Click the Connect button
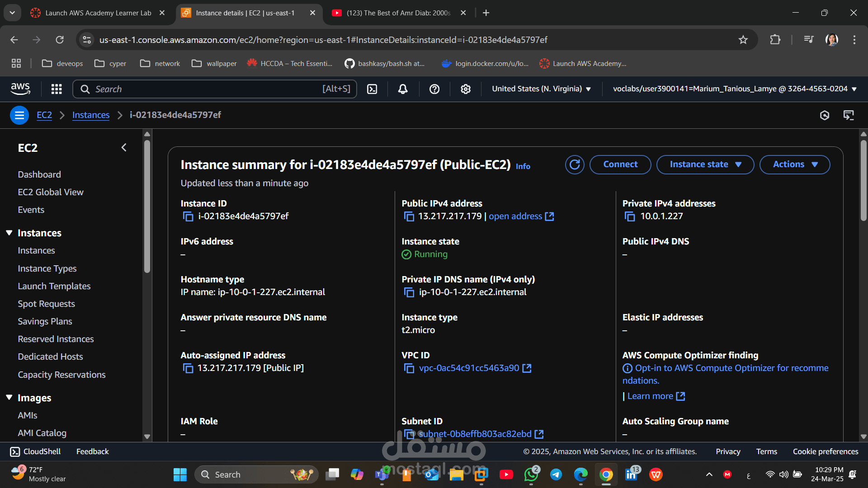This screenshot has width=868, height=488. [x=620, y=164]
